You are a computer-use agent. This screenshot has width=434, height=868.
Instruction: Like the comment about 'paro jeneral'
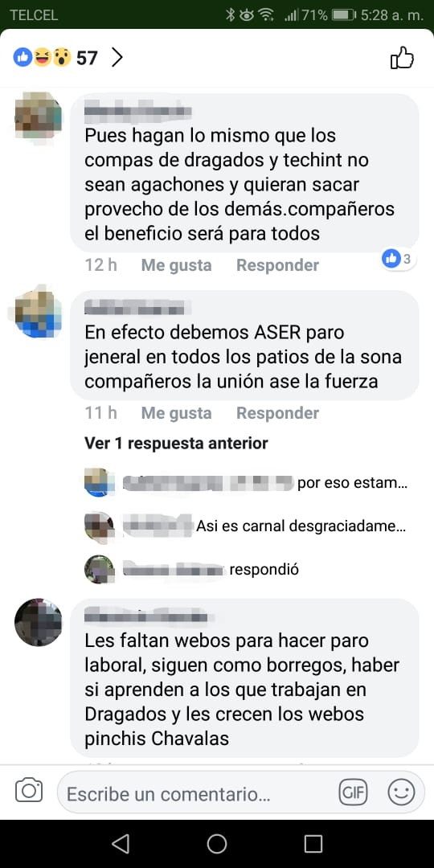176,413
